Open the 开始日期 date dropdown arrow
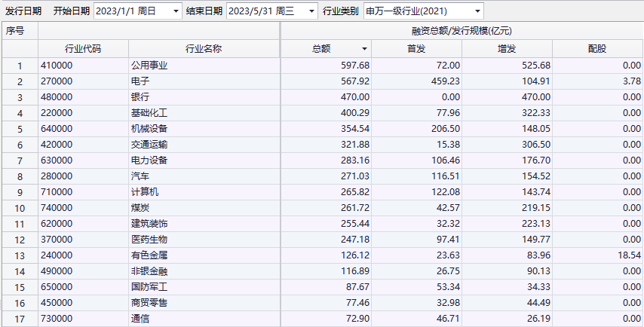 click(176, 11)
